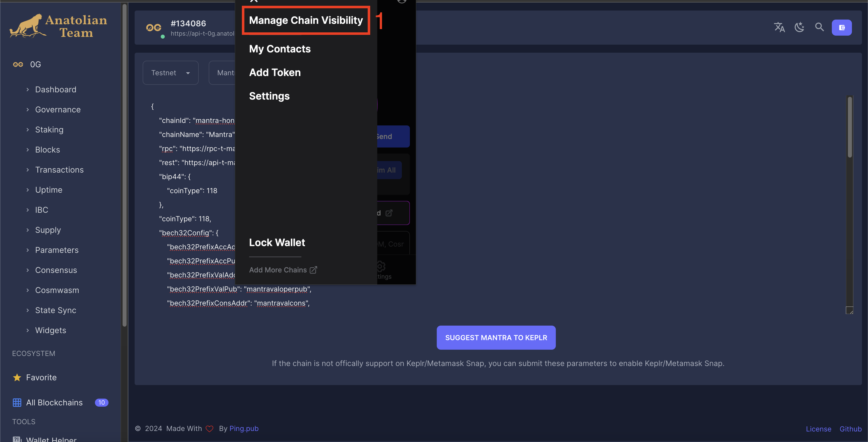Click Suggest Mantra to Keplr button

496,337
